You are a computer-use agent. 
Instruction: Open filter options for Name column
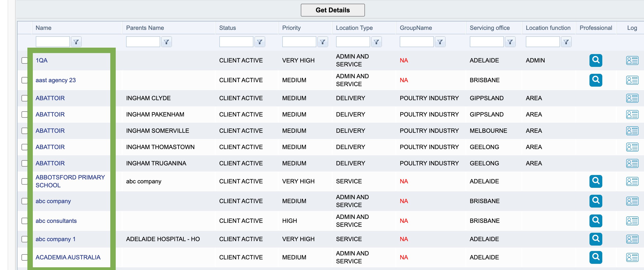[x=76, y=42]
